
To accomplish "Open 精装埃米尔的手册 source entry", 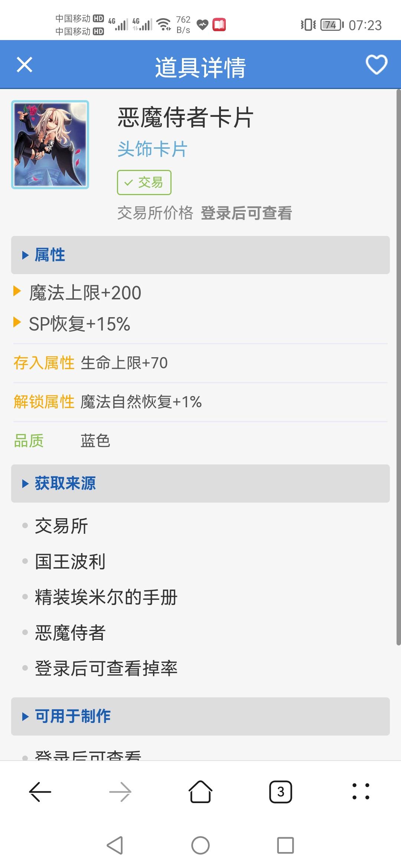I will [x=106, y=597].
